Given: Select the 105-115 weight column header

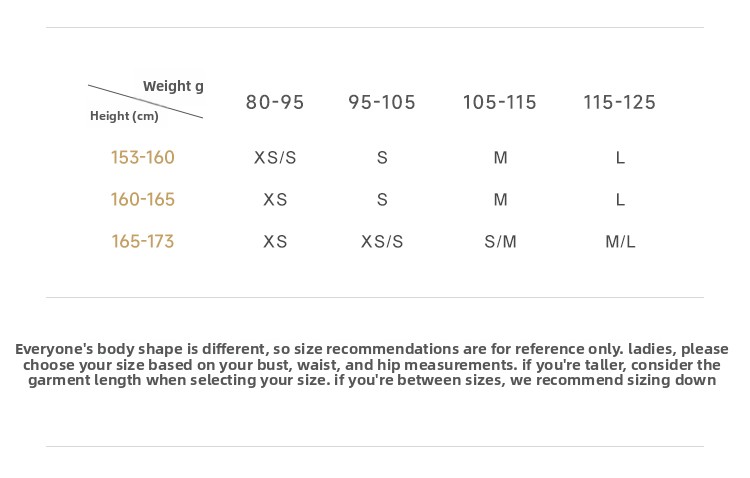Looking at the screenshot, I should pyautogui.click(x=499, y=102).
